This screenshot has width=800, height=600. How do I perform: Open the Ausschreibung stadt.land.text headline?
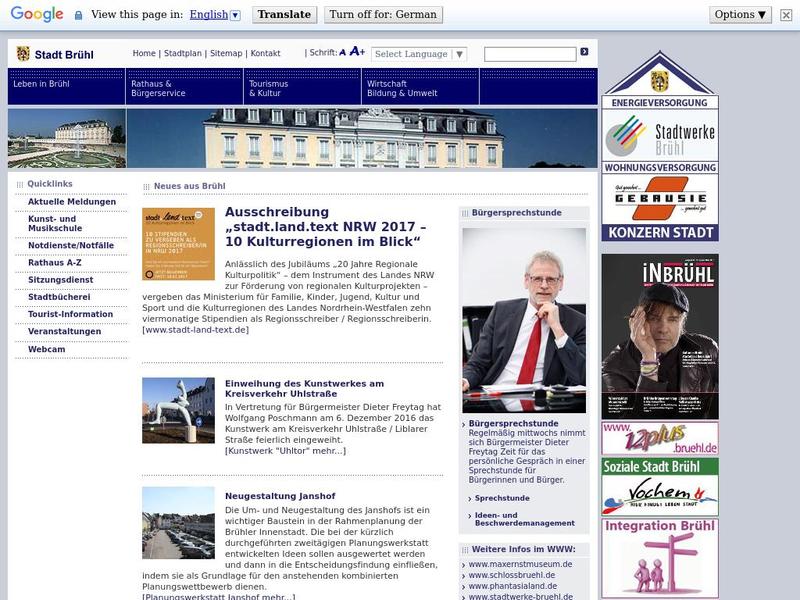click(x=326, y=227)
